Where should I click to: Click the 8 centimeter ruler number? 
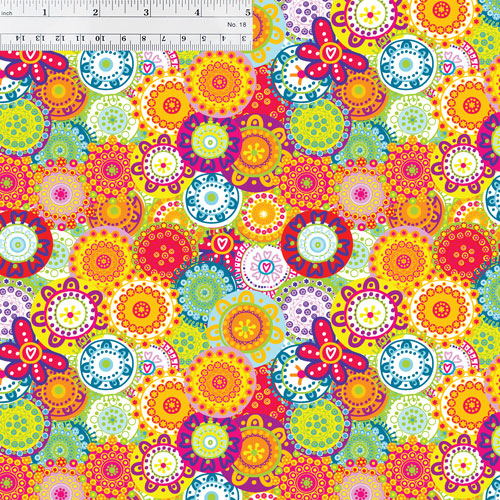[x=144, y=38]
